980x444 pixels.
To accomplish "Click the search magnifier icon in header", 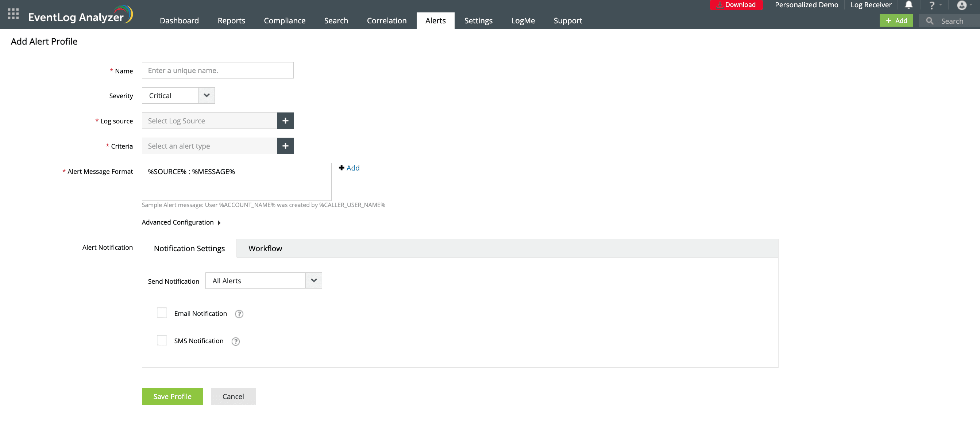I will [929, 21].
